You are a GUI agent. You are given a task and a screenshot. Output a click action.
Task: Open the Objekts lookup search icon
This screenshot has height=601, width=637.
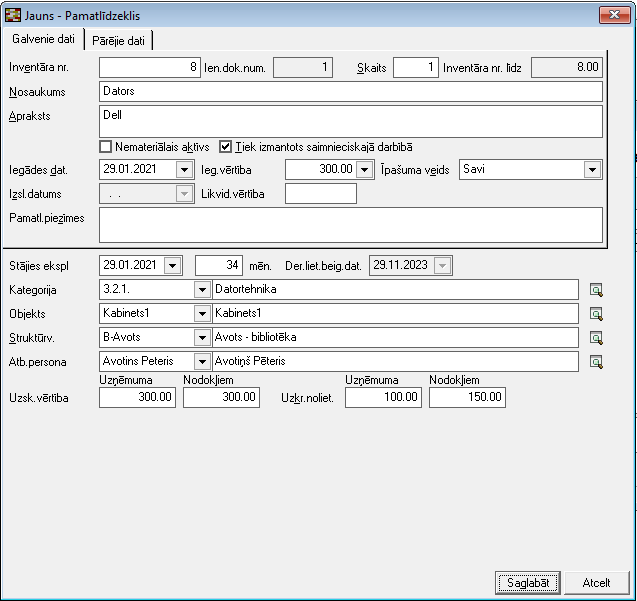pos(596,314)
